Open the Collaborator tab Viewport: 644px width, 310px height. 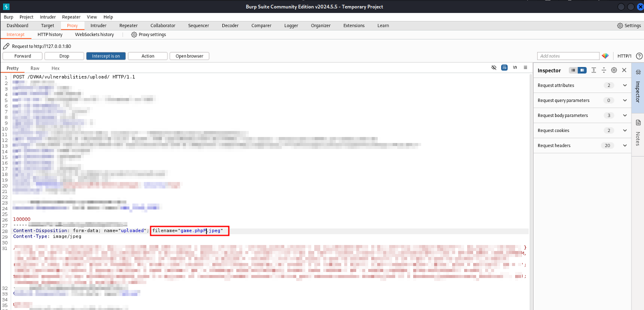coord(163,25)
